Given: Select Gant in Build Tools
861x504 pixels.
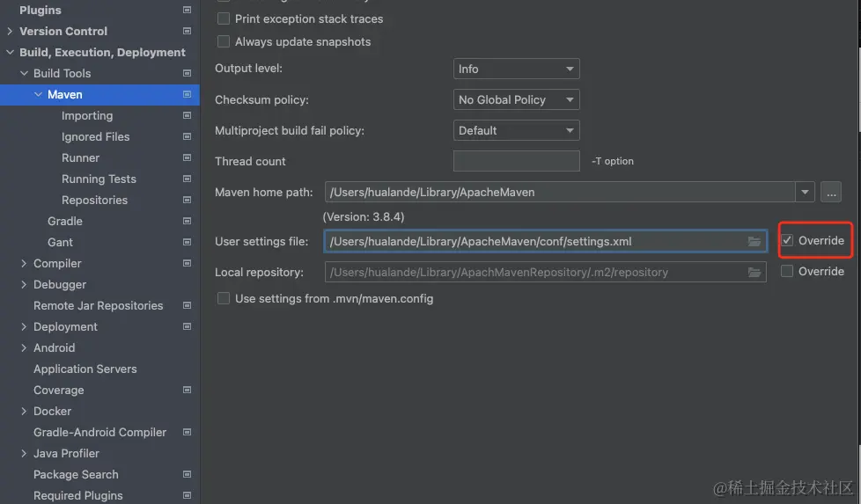Looking at the screenshot, I should 60,243.
